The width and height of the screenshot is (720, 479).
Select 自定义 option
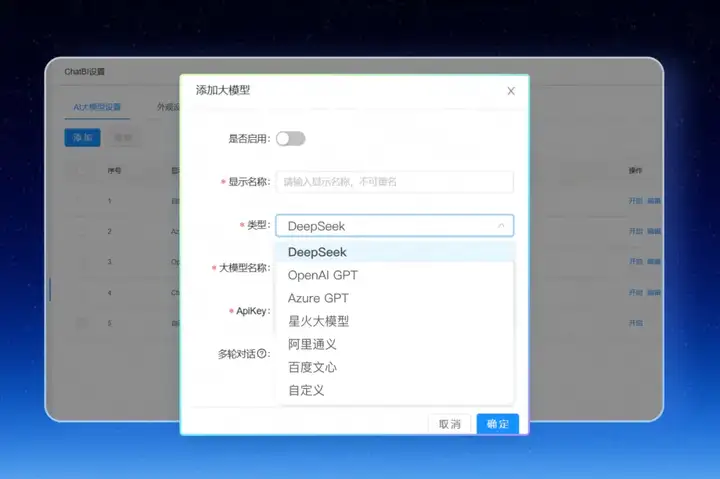[x=394, y=390]
